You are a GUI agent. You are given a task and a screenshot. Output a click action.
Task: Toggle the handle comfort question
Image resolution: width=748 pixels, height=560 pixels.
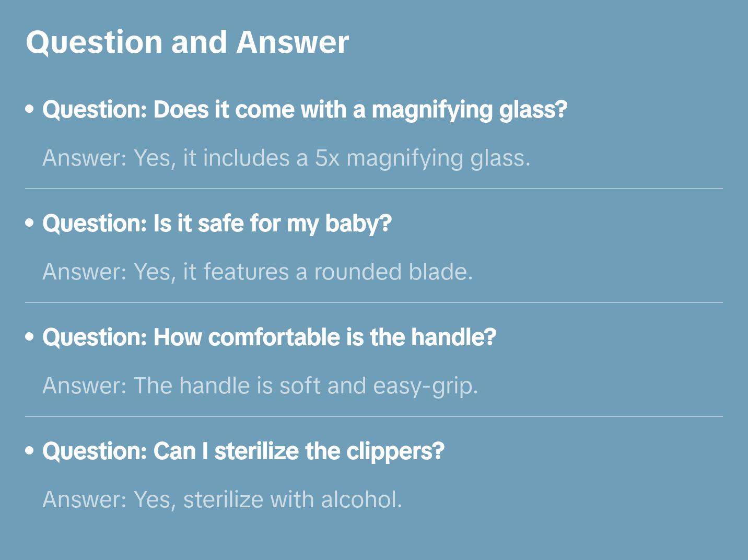tap(269, 337)
